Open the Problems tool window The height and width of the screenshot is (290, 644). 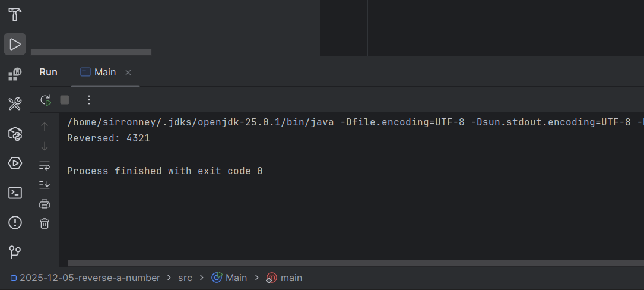(15, 222)
